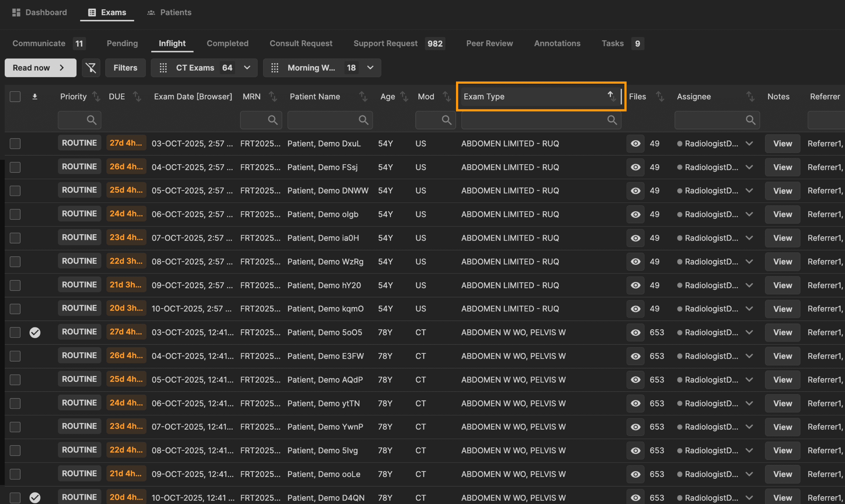The height and width of the screenshot is (504, 845).
Task: Click the eye icon for Patient Demo DxuL
Action: tap(635, 144)
